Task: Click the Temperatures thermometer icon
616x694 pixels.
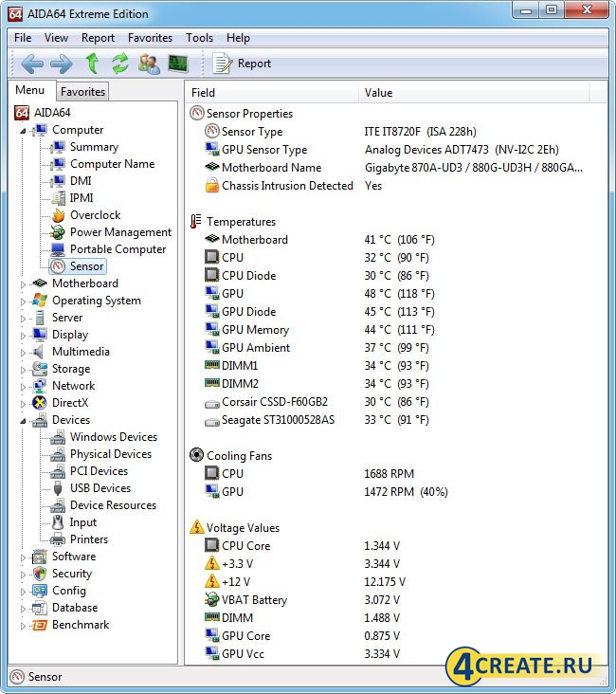Action: pyautogui.click(x=195, y=221)
